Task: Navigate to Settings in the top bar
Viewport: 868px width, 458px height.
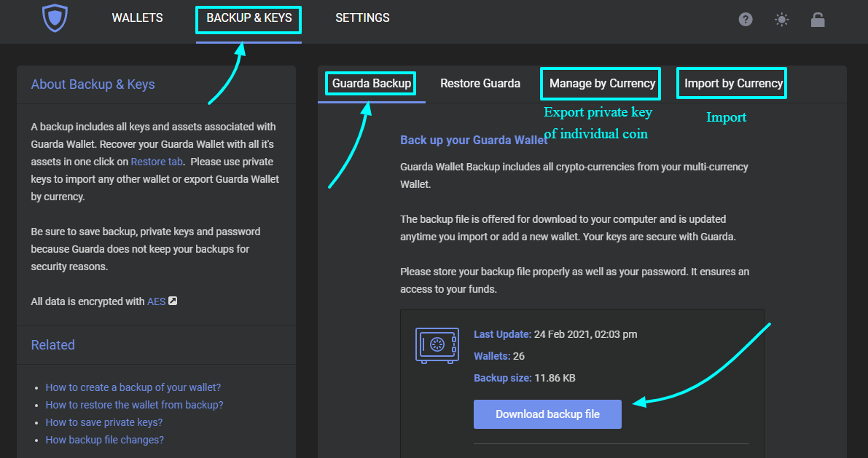Action: pyautogui.click(x=362, y=17)
